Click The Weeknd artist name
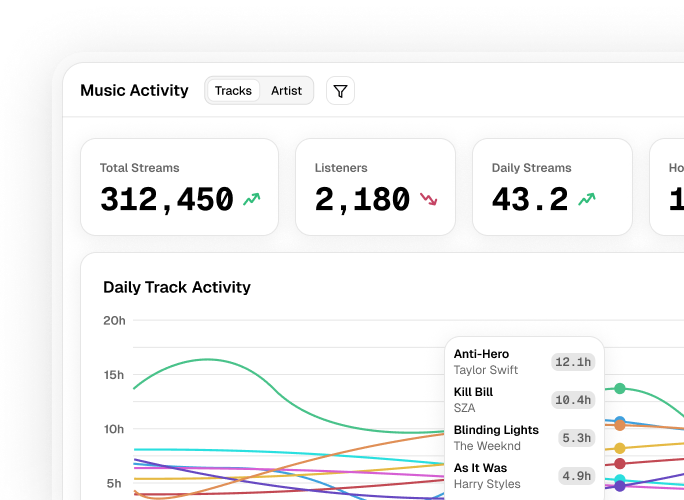Screen dimensions: 684x500 [487, 446]
